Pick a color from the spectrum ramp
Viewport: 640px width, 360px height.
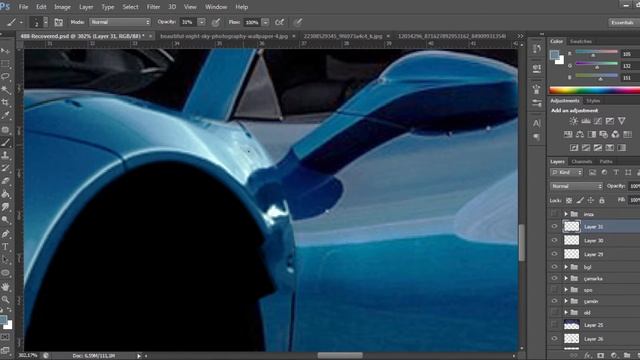click(595, 90)
